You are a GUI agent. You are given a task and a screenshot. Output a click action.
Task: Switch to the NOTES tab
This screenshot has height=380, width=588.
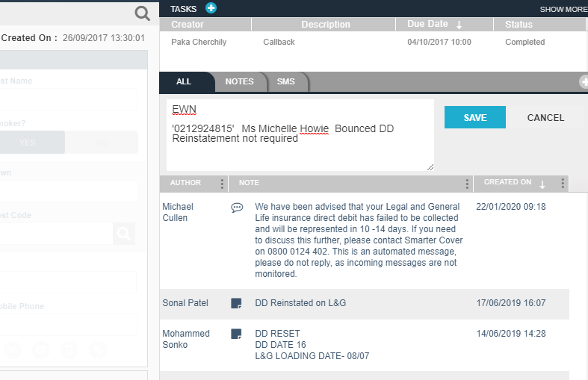point(239,82)
